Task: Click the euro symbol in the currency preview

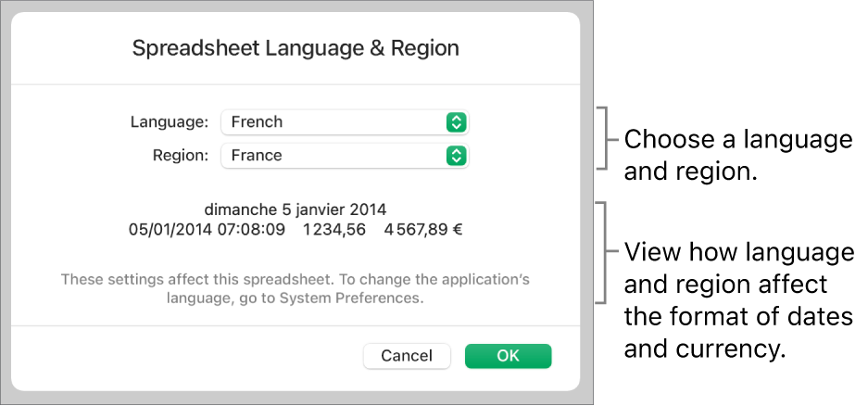Action: coord(457,228)
